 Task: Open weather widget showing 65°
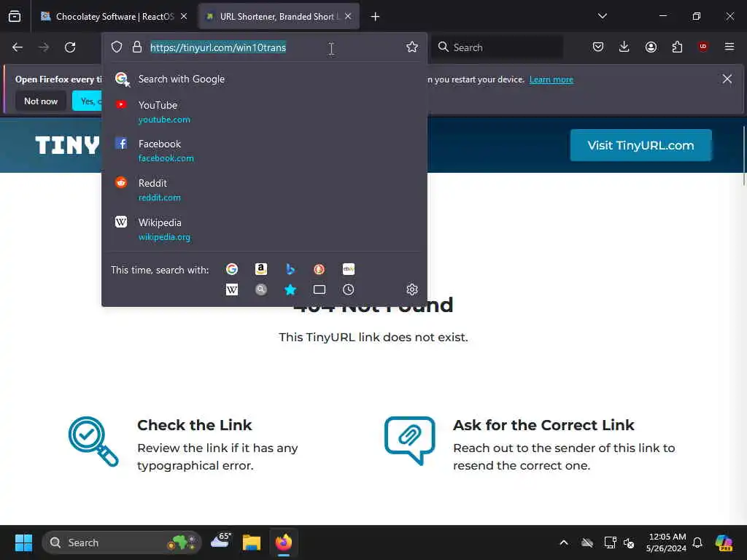tap(220, 542)
